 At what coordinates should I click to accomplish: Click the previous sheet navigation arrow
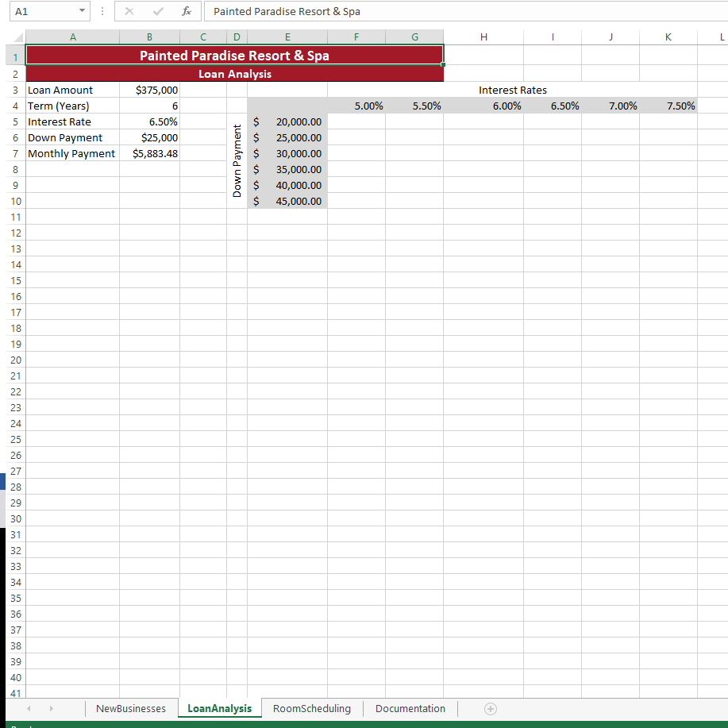tap(29, 708)
